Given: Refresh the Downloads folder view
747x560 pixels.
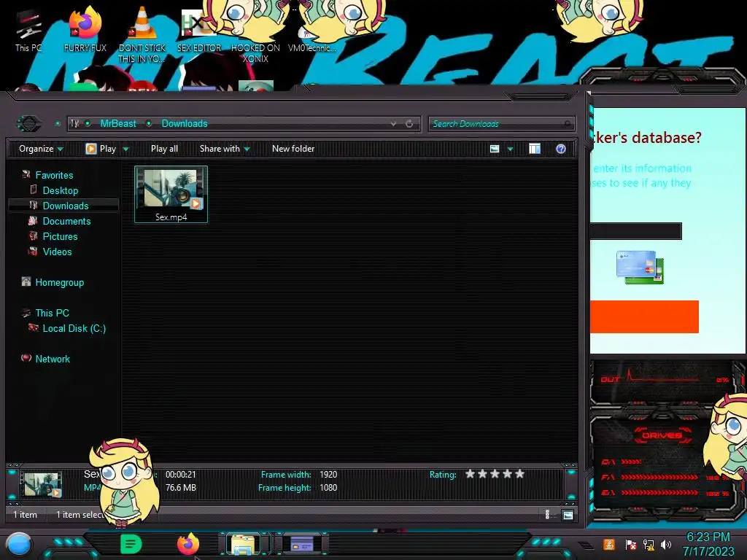Looking at the screenshot, I should [409, 124].
